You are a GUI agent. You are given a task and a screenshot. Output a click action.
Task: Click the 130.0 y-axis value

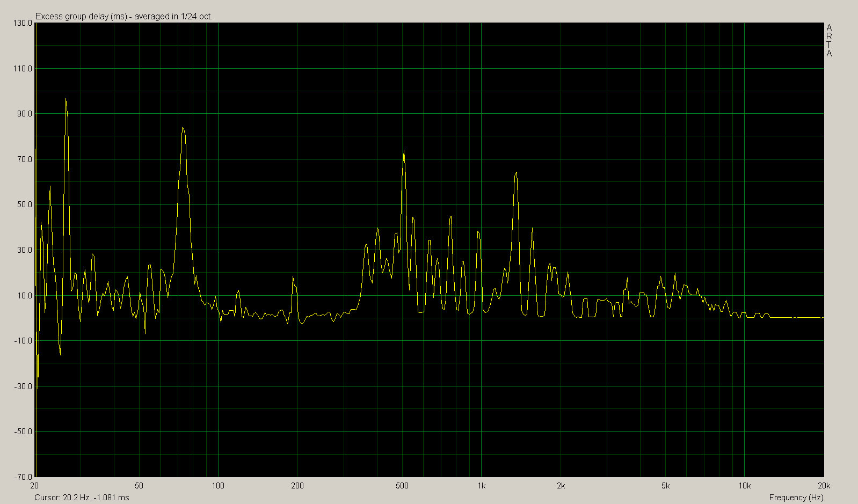coord(24,23)
